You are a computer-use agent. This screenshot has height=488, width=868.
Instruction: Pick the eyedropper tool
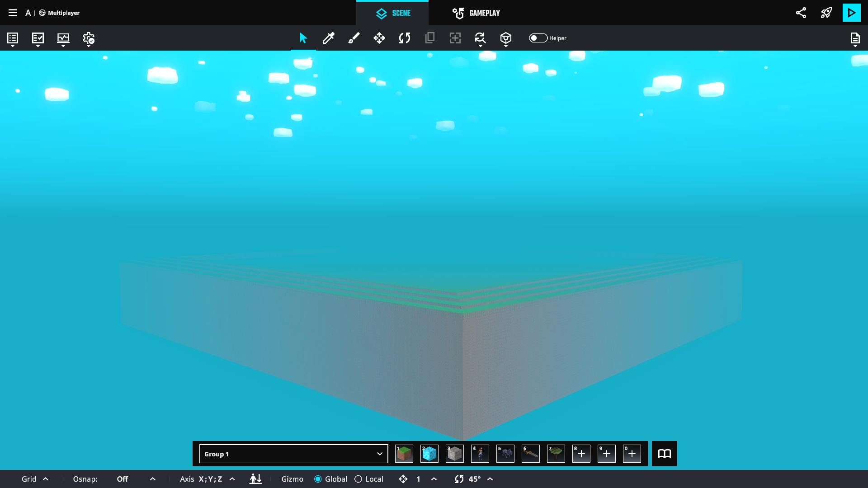(x=329, y=38)
